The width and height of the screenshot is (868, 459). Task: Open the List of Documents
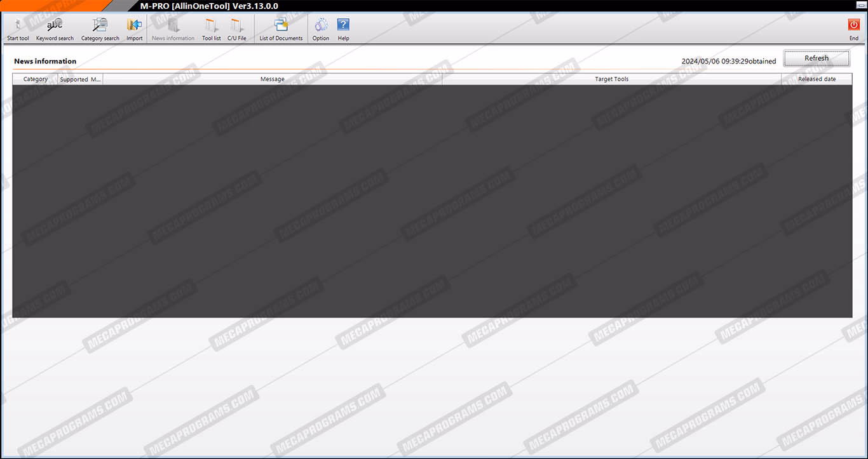281,29
